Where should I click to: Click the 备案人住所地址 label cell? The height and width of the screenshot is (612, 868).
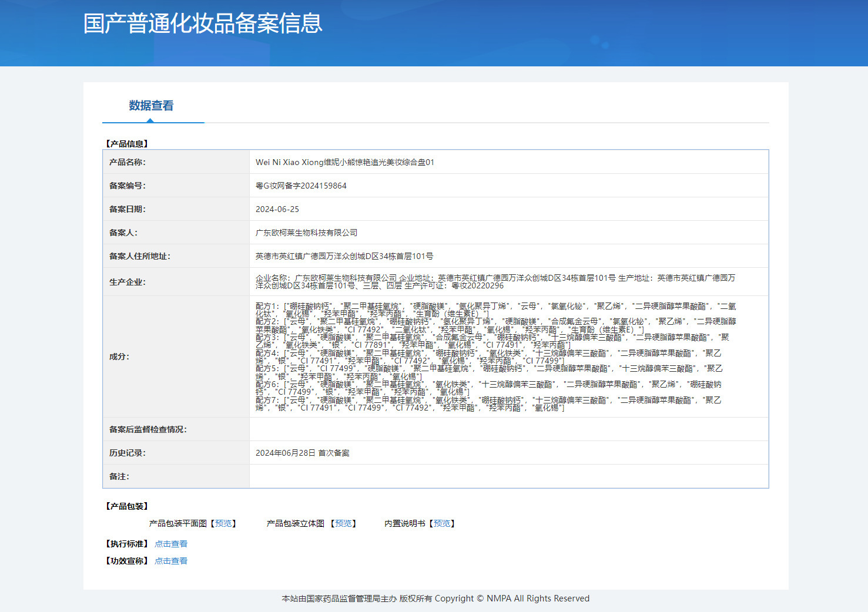(x=176, y=256)
